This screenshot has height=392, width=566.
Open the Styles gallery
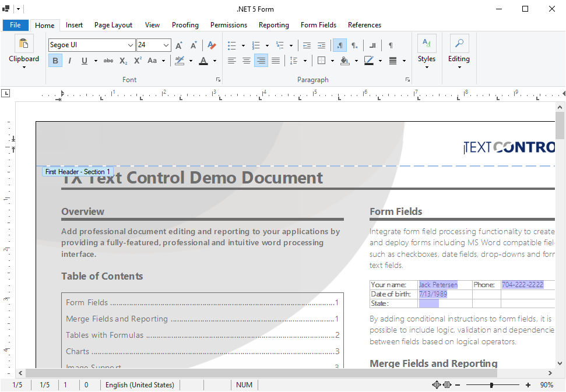(427, 52)
